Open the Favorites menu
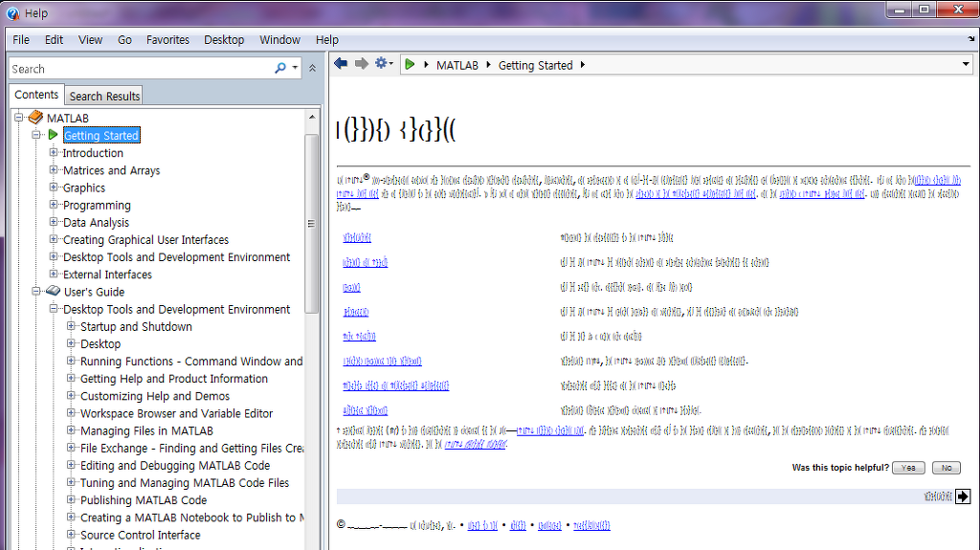 tap(167, 39)
